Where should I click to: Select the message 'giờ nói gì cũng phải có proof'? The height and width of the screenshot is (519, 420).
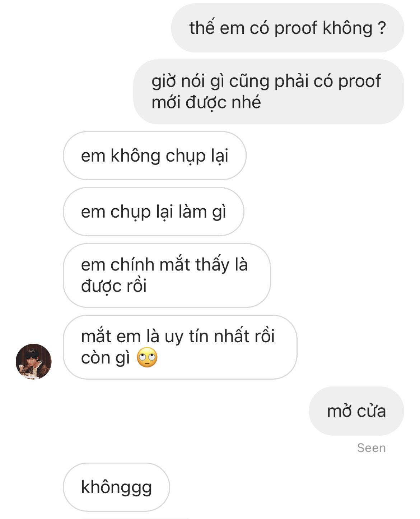[x=269, y=92]
